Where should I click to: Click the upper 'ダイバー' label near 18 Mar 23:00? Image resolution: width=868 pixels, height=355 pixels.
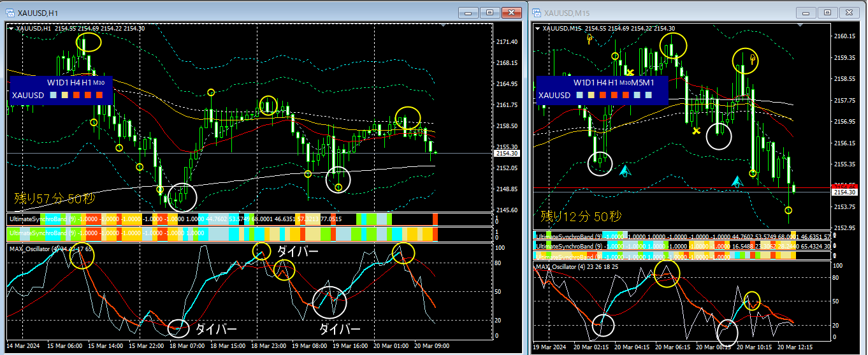click(x=298, y=251)
